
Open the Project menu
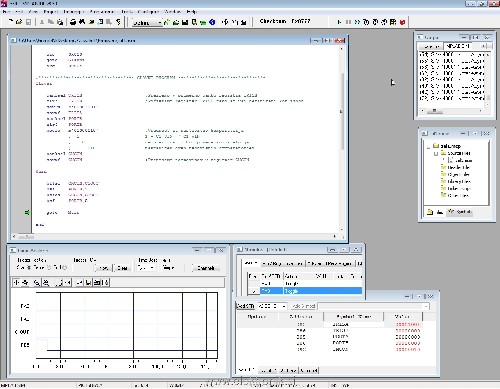tap(50, 12)
